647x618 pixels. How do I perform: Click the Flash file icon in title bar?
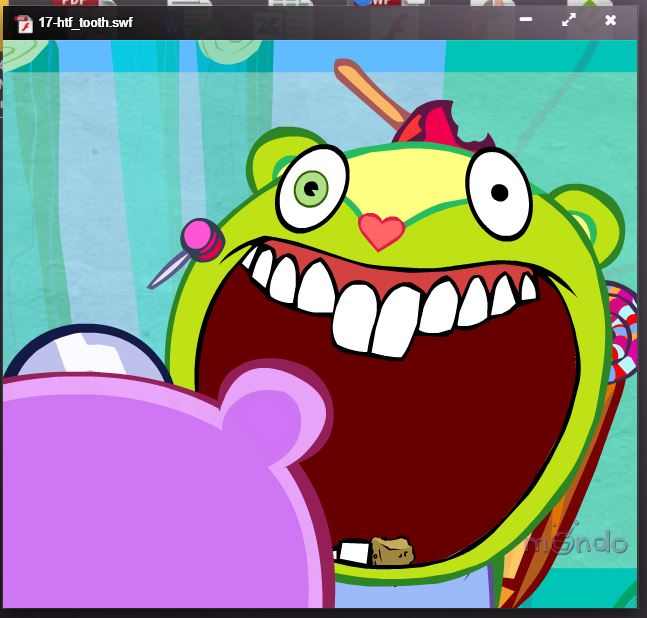point(24,24)
